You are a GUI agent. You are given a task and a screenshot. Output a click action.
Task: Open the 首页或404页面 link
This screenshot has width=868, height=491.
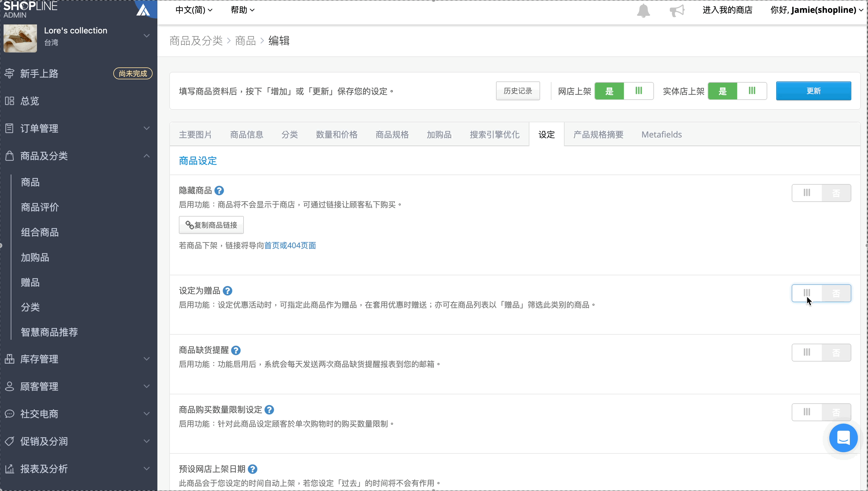coord(290,245)
